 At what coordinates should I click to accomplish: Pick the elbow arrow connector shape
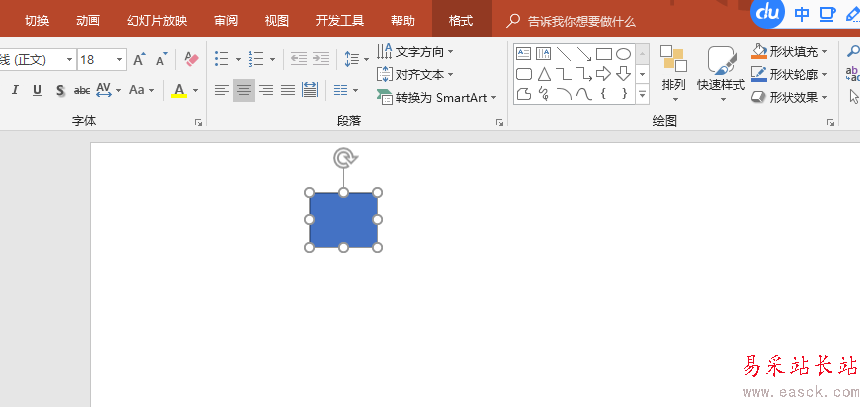tap(584, 74)
